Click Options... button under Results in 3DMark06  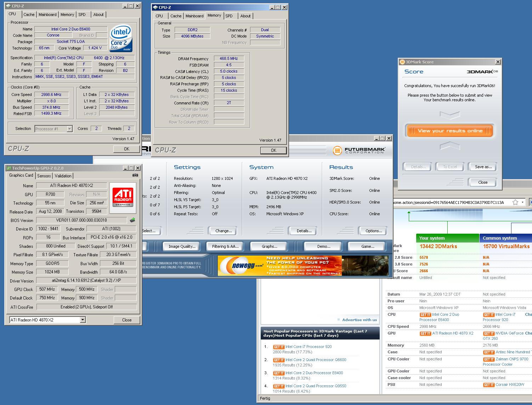pyautogui.click(x=374, y=231)
